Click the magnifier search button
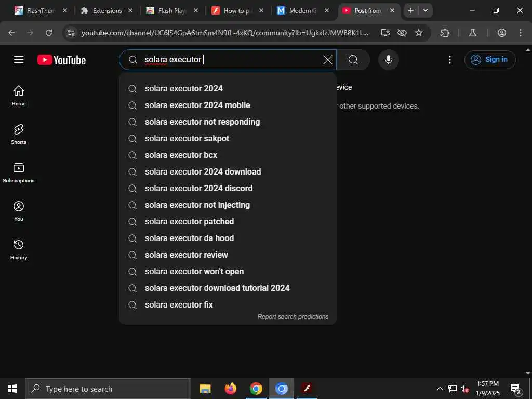 pyautogui.click(x=353, y=60)
